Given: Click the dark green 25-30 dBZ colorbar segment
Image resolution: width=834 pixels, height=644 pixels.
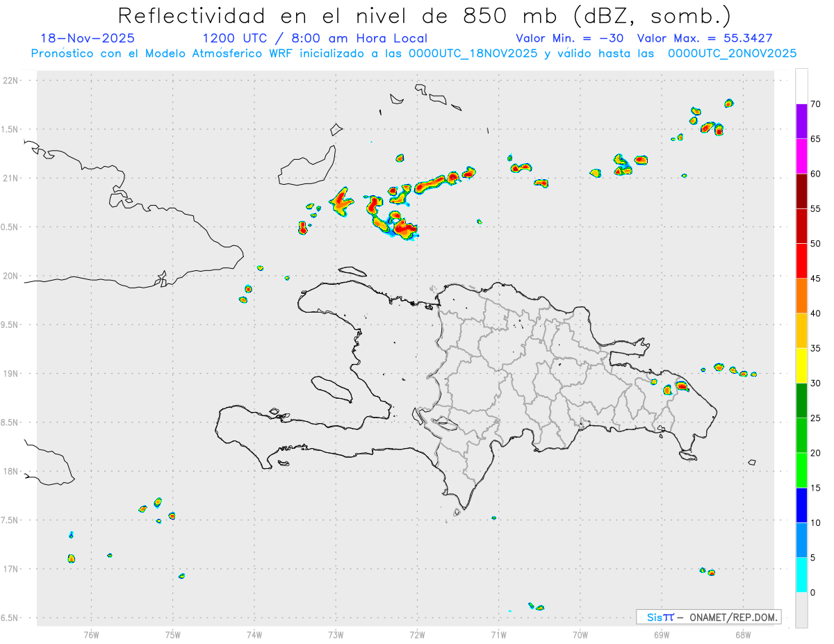Looking at the screenshot, I should tap(801, 400).
